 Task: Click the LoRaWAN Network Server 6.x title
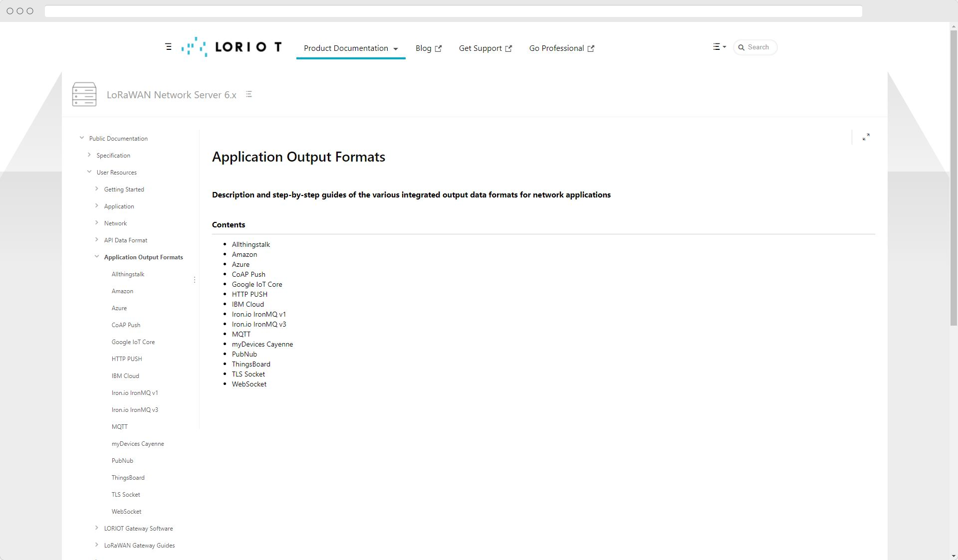(172, 95)
